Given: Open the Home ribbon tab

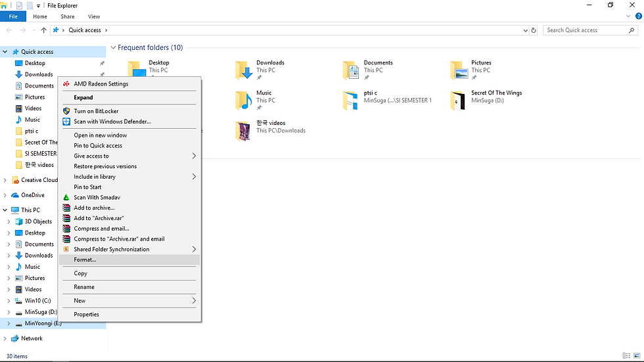Looking at the screenshot, I should [40, 16].
